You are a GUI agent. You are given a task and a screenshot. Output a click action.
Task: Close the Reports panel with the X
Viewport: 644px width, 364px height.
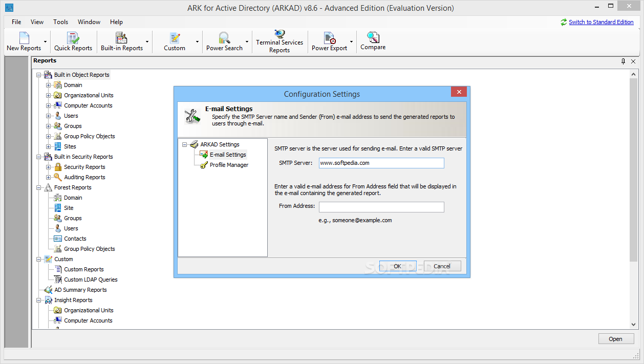[x=633, y=61]
